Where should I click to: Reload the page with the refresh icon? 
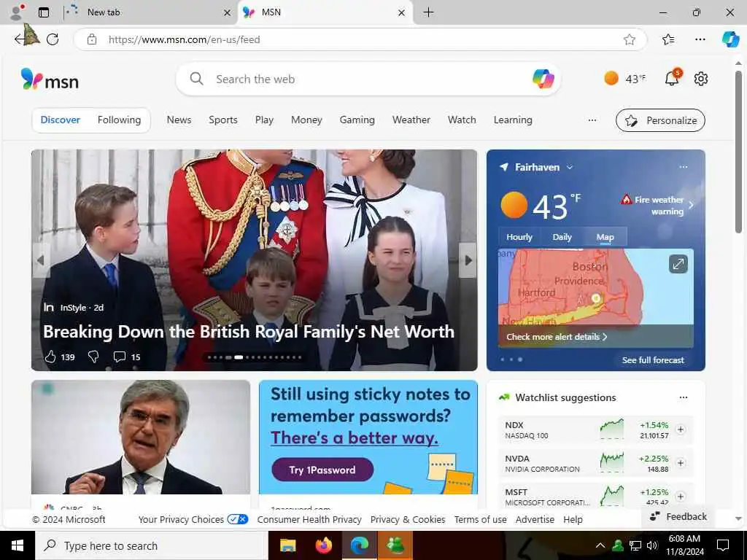coord(53,39)
